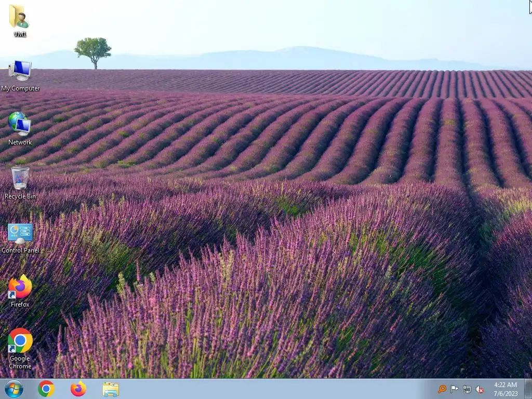Screen dimensions: 532x399
Task: Click the Control Panel label text
Action: [x=20, y=250]
